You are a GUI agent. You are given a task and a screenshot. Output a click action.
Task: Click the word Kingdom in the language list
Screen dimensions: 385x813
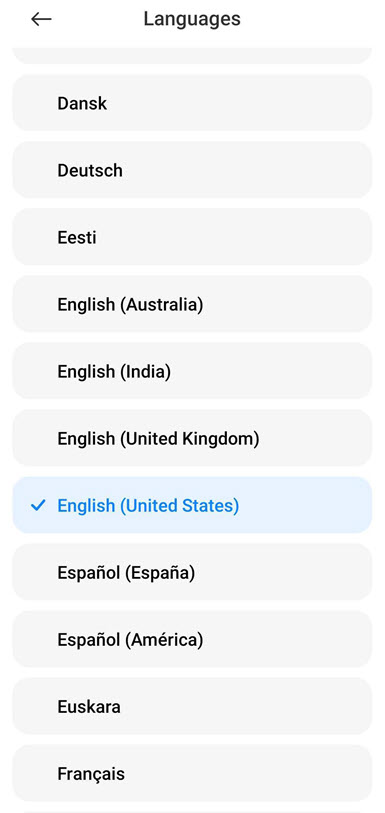coord(220,439)
